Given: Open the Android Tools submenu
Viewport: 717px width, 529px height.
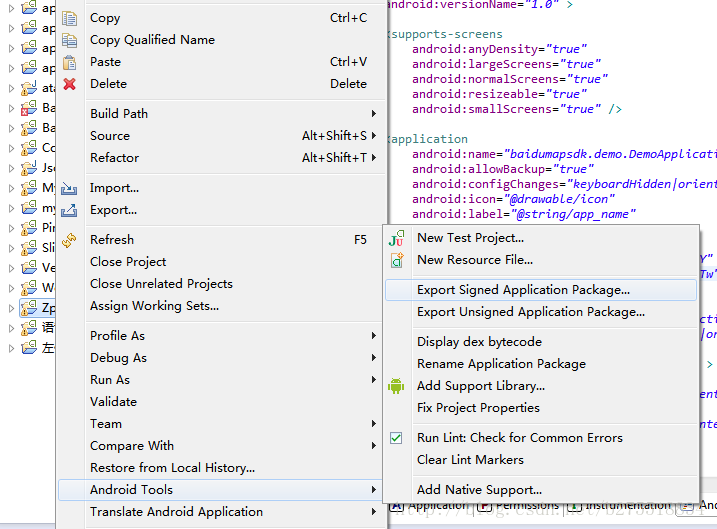Looking at the screenshot, I should (x=222, y=490).
